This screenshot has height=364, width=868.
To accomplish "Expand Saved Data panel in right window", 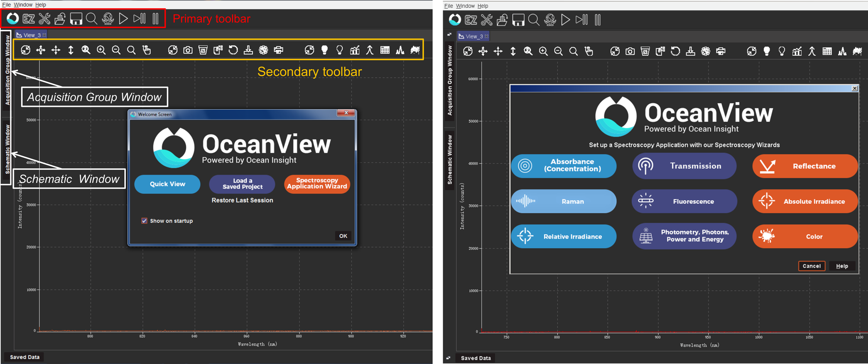I will pos(476,358).
